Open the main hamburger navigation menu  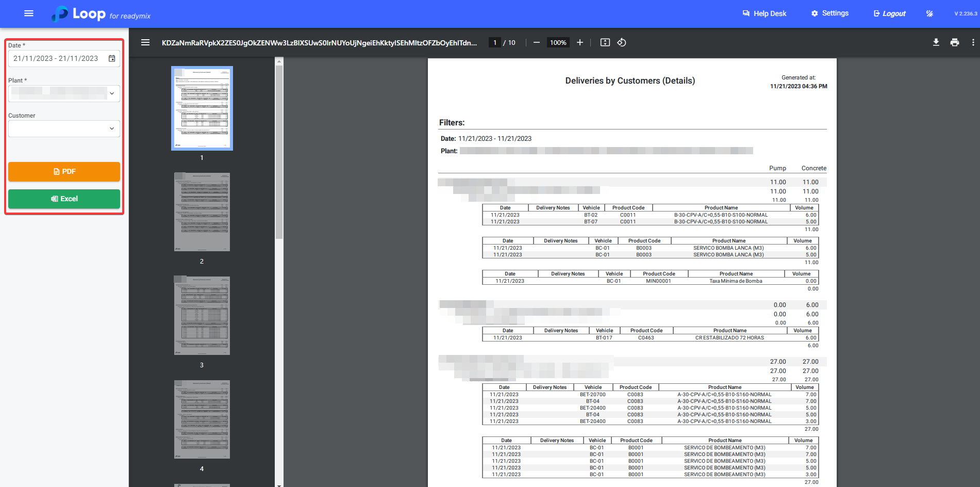[29, 13]
